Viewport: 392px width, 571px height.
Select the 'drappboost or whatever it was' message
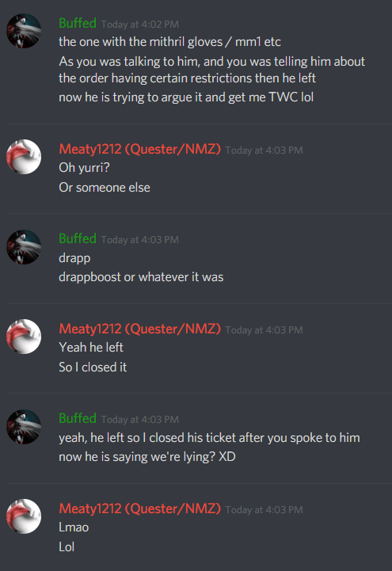(x=141, y=277)
